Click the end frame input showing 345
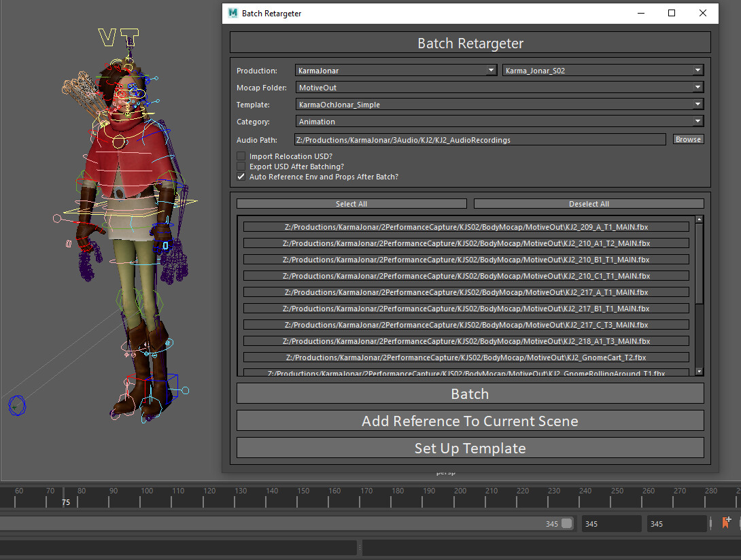741x560 pixels. tap(676, 523)
